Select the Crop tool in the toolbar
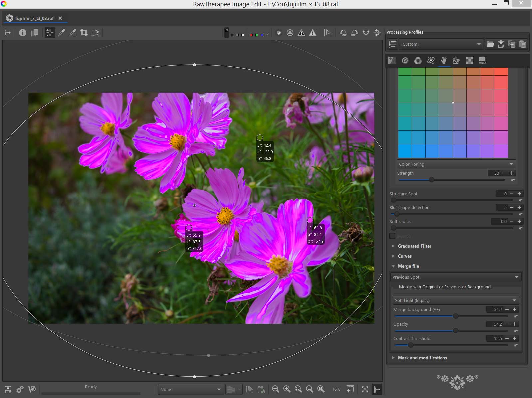Image resolution: width=532 pixels, height=398 pixels. (x=84, y=33)
